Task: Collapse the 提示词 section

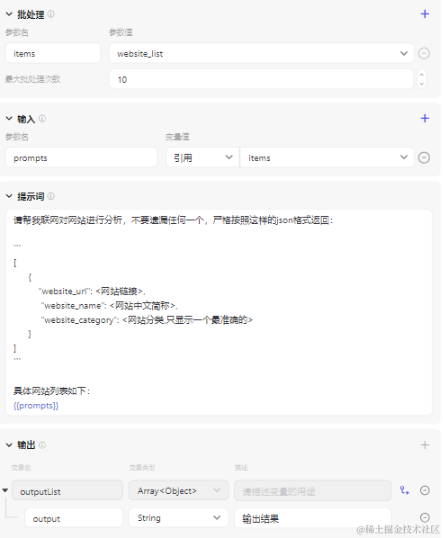Action: pos(9,196)
